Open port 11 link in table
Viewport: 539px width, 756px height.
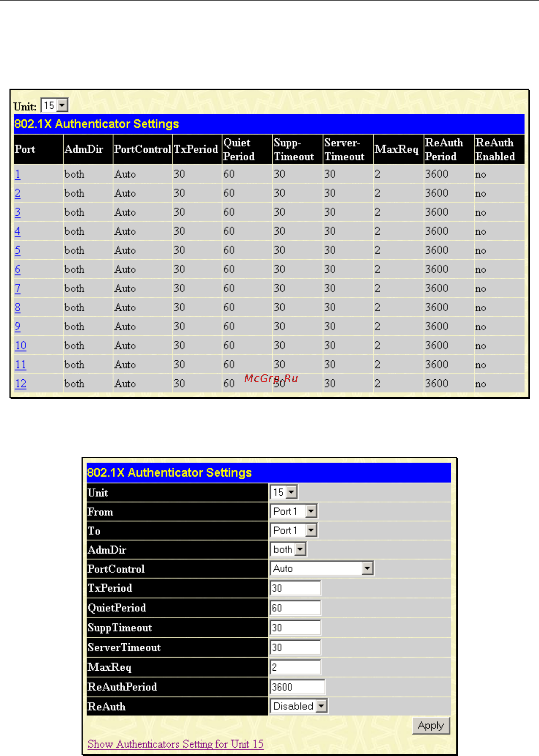click(x=21, y=364)
